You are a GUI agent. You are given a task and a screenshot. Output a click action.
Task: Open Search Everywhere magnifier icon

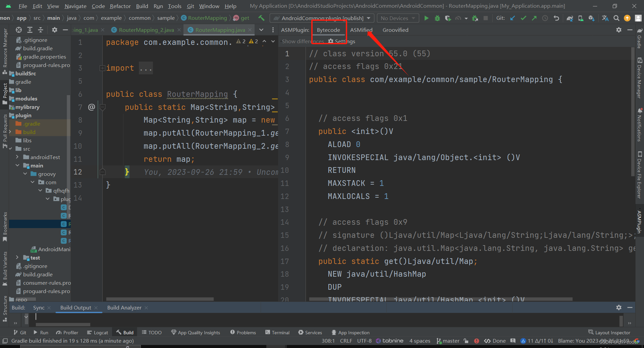[x=616, y=18]
